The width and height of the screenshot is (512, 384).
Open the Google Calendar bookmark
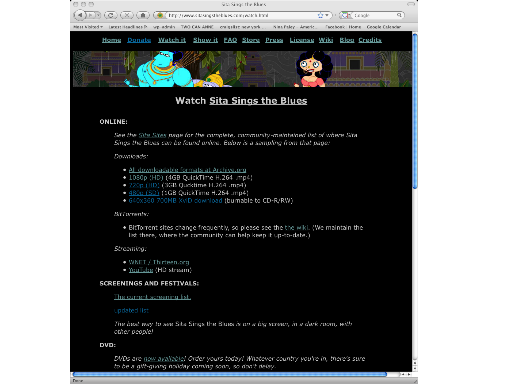pos(384,27)
